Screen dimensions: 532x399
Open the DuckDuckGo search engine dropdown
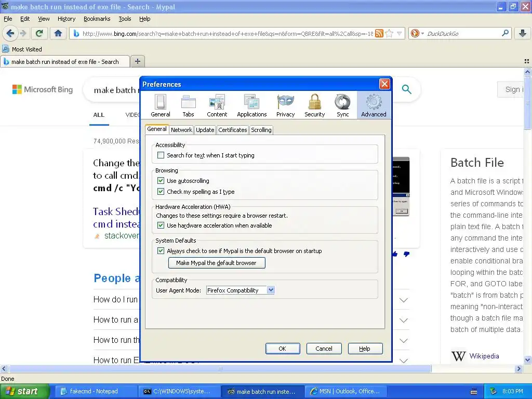[x=422, y=33]
